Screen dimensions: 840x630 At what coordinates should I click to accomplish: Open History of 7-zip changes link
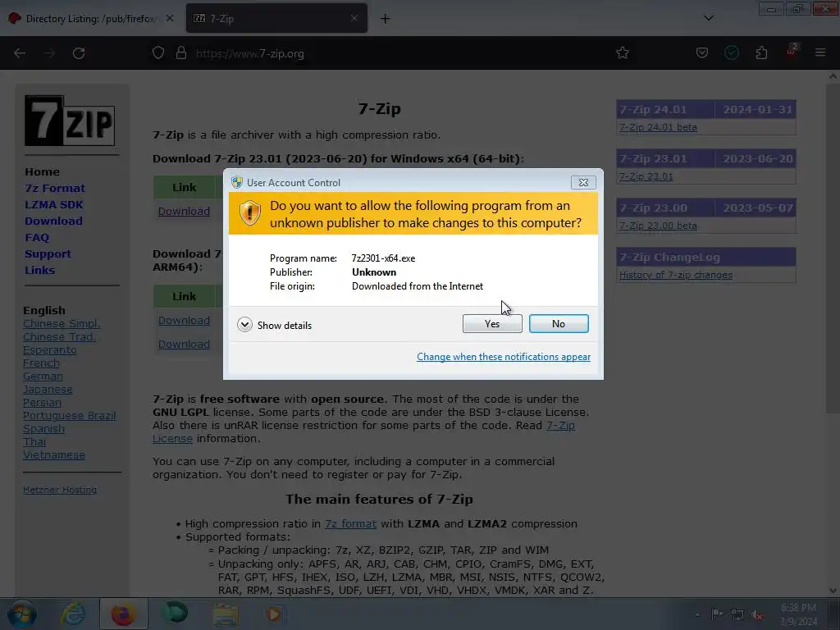click(676, 275)
